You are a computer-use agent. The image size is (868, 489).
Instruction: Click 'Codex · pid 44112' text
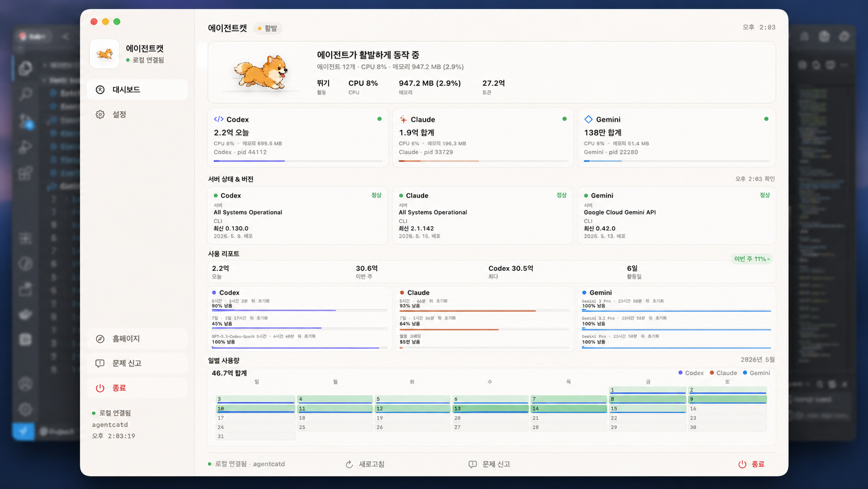[x=240, y=152]
